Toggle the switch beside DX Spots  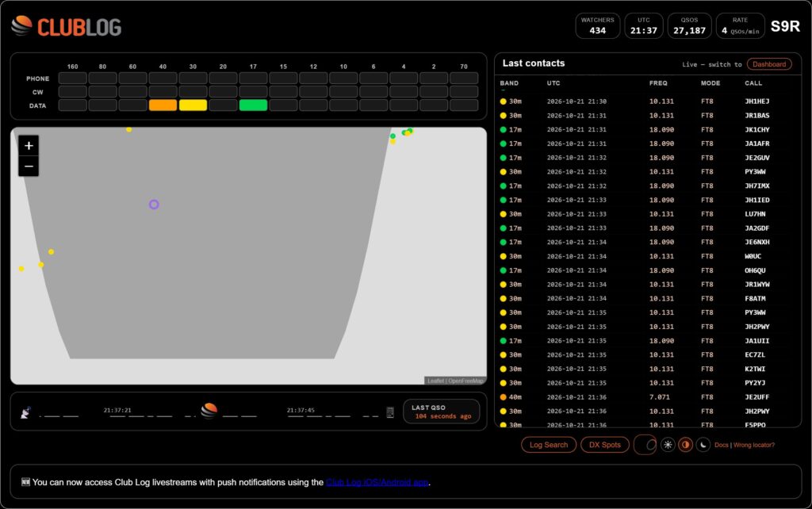[645, 445]
